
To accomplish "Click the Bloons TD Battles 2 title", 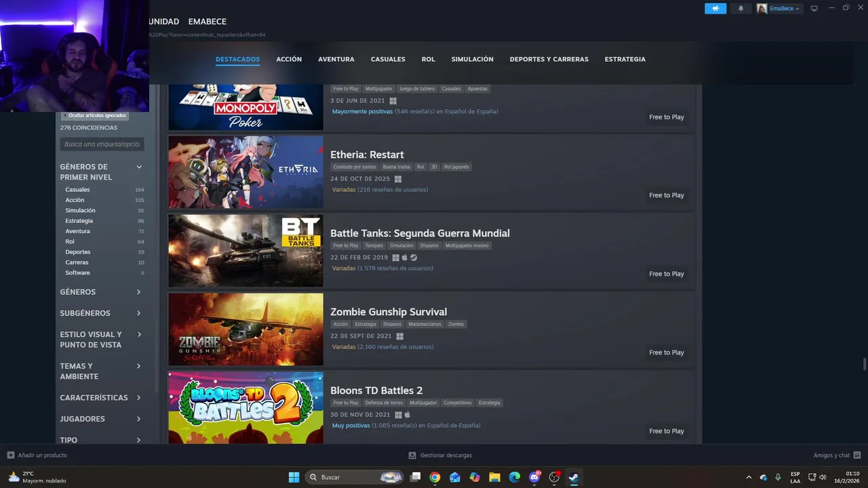I will (x=376, y=390).
